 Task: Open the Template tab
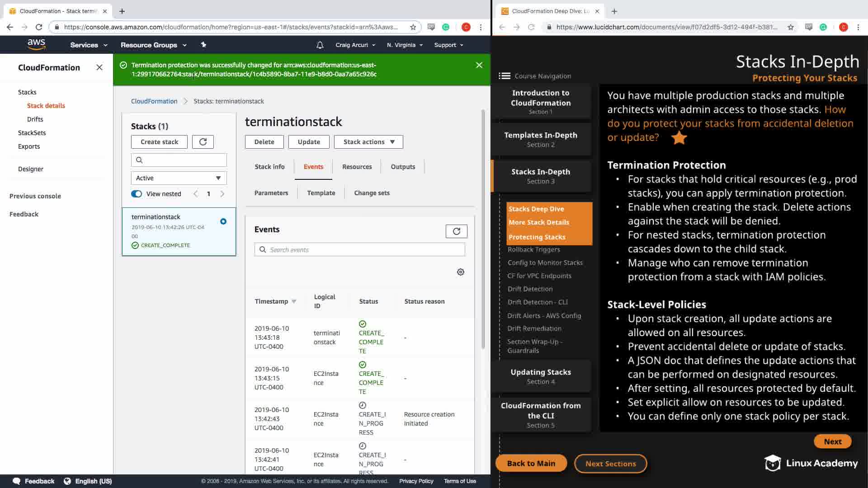[321, 193]
